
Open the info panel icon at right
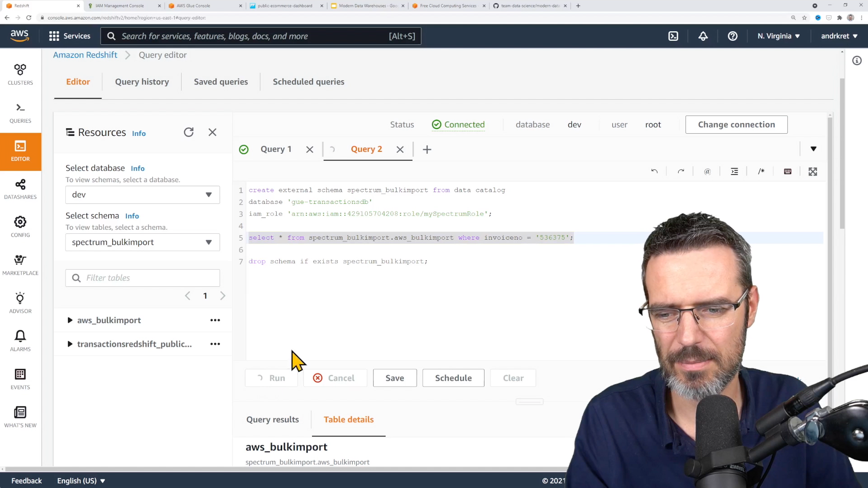click(857, 61)
